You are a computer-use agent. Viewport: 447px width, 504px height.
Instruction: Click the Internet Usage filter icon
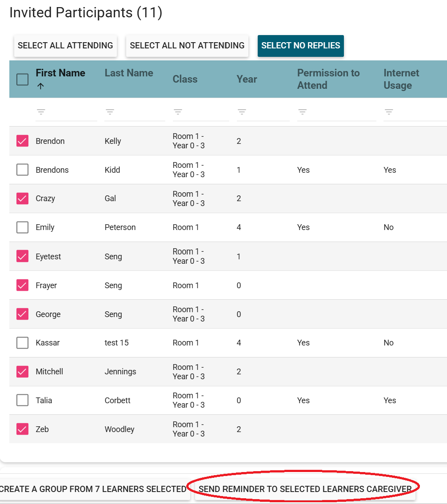point(389,112)
